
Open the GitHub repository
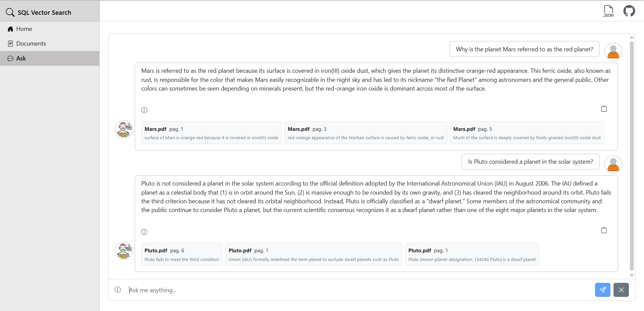(x=629, y=11)
